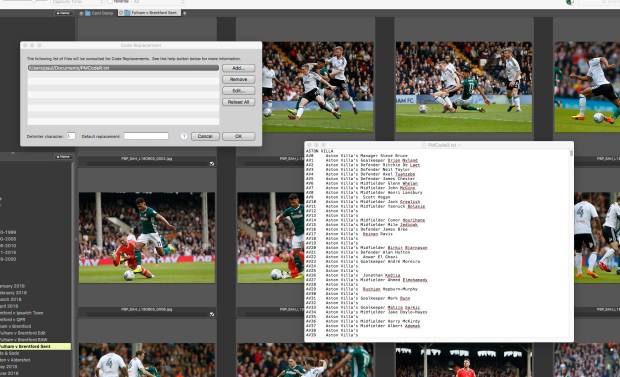Screen dimensions: 620x377
Task: Click the PMCodeR.txt window title
Action: [x=442, y=145]
